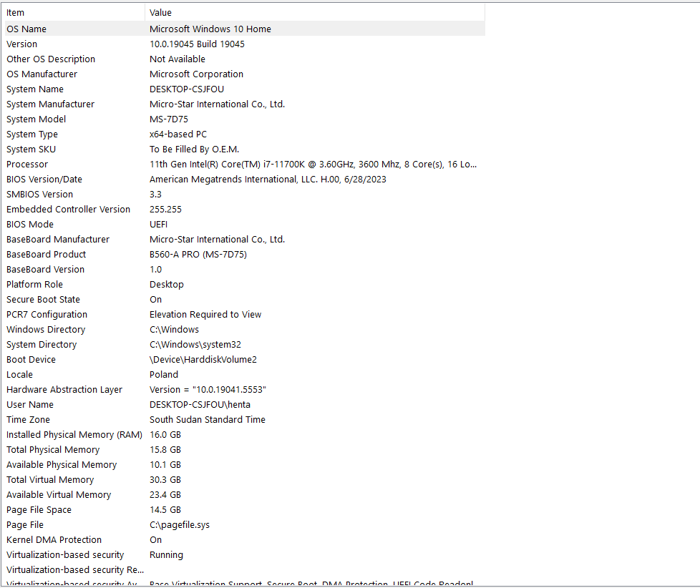This screenshot has height=588, width=700.
Task: Click the BaseBoard Product item
Action: pyautogui.click(x=46, y=254)
